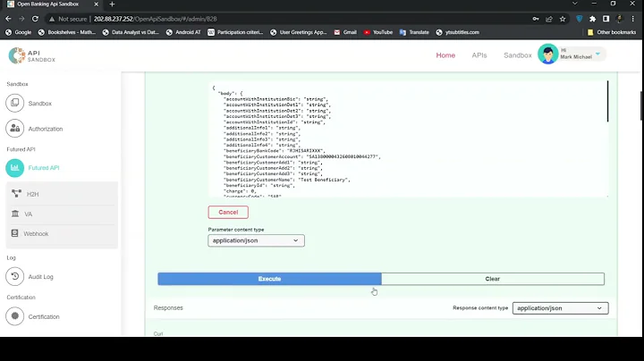Viewport: 644px width, 361px height.
Task: Close the Open Banking Api Sandbox tab
Action: [x=96, y=4]
